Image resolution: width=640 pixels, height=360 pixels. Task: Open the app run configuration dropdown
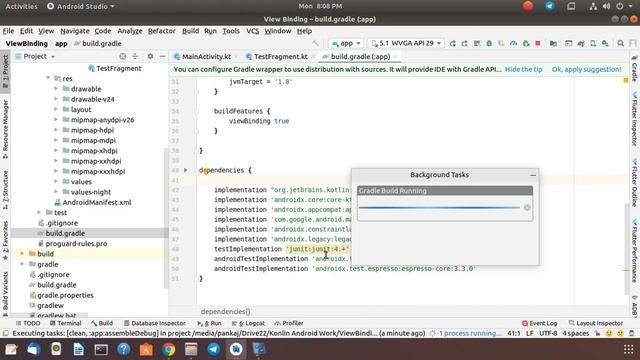(x=346, y=43)
